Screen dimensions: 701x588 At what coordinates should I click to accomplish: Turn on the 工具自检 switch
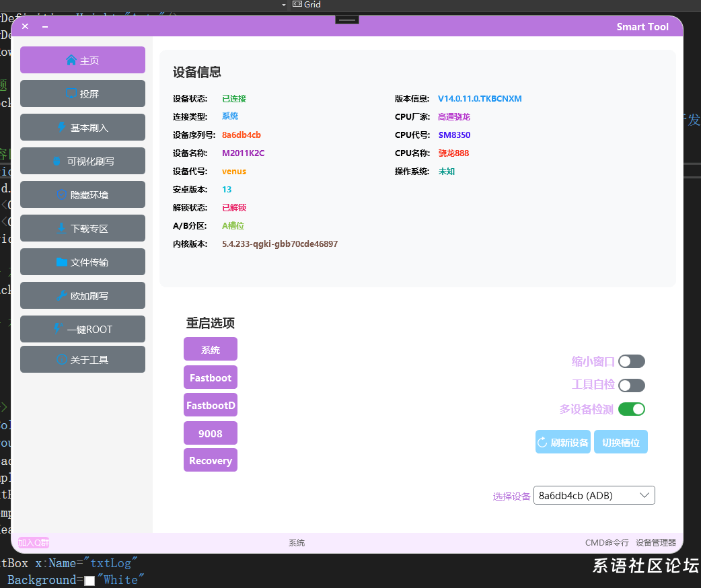point(631,385)
